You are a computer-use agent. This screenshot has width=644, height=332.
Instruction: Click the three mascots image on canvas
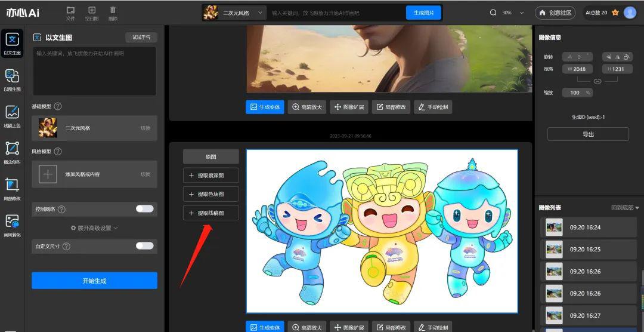tap(382, 231)
